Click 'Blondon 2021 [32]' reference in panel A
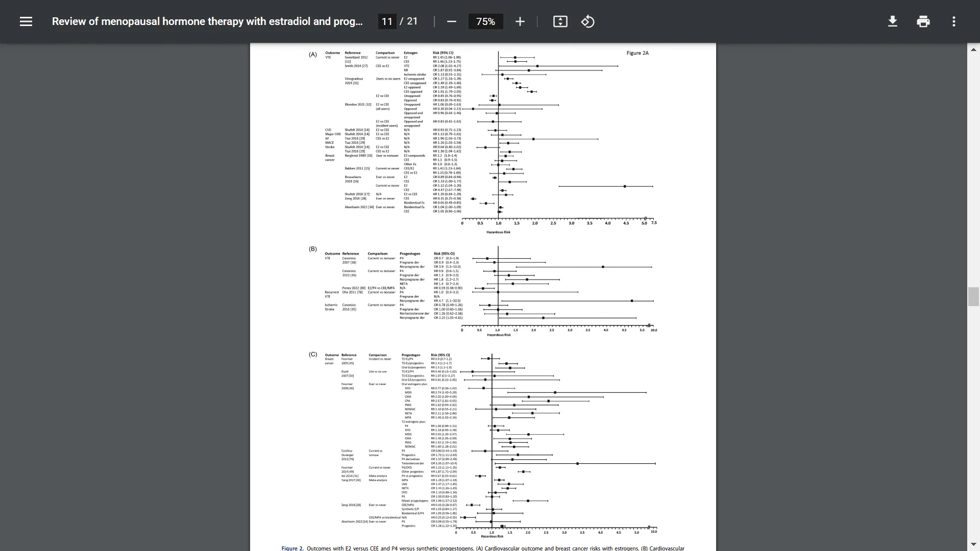The image size is (980, 551). pyautogui.click(x=358, y=105)
